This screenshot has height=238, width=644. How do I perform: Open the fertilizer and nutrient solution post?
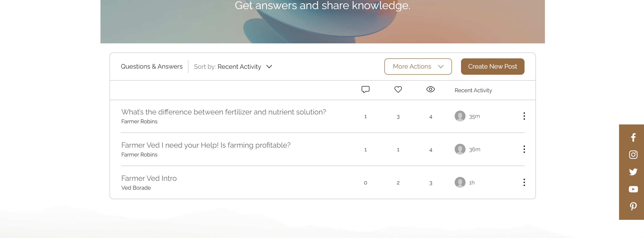pos(224,112)
